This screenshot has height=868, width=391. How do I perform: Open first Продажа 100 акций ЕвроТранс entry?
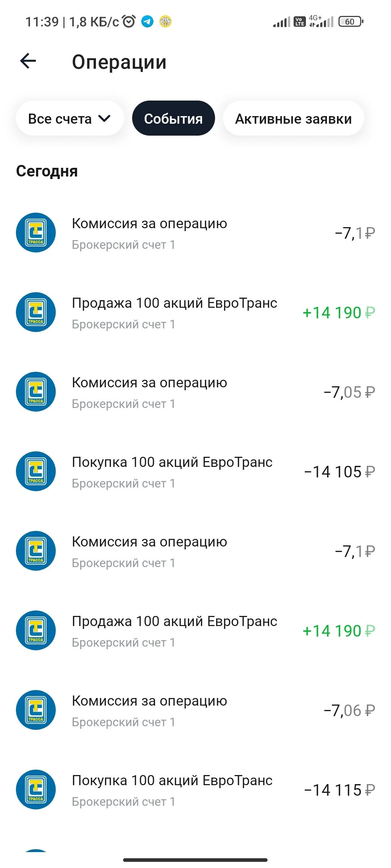click(x=195, y=312)
